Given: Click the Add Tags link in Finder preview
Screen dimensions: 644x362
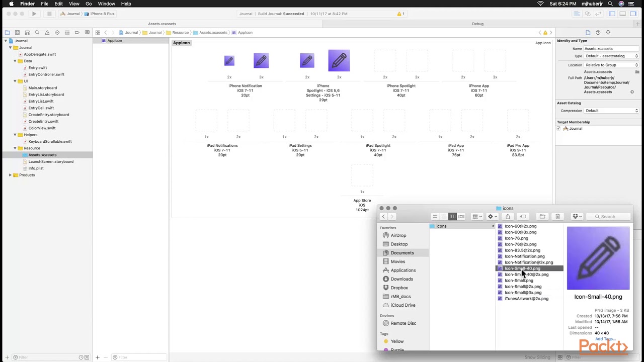Looking at the screenshot, I should tap(604, 339).
